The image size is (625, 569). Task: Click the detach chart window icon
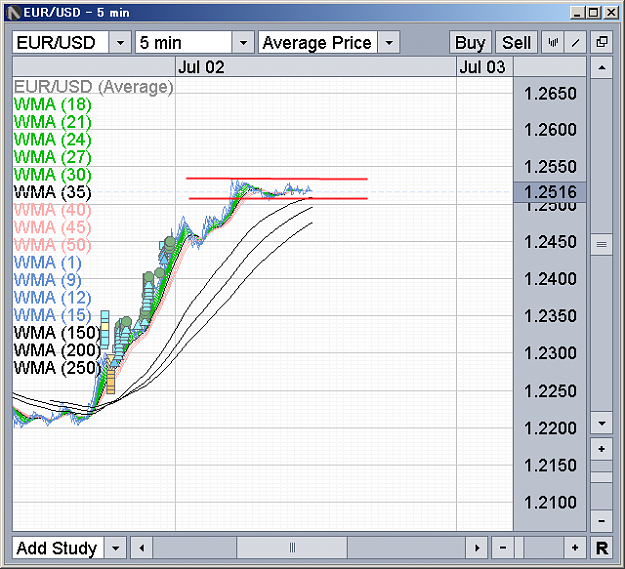(x=601, y=42)
